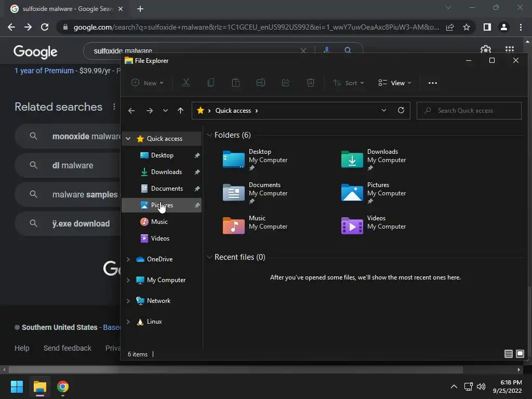532x399 pixels.
Task: Click the Delete trash icon in File Explorer
Action: [311, 83]
